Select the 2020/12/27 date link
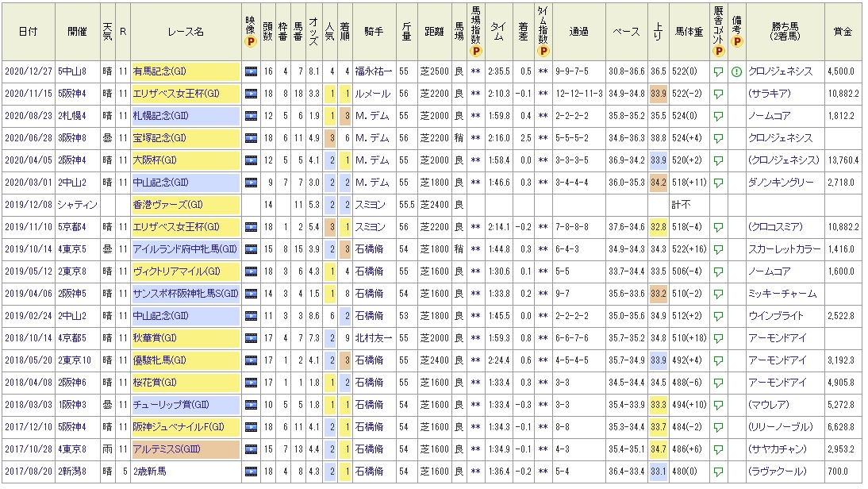Screen dimensions: 868x489 click(x=28, y=71)
